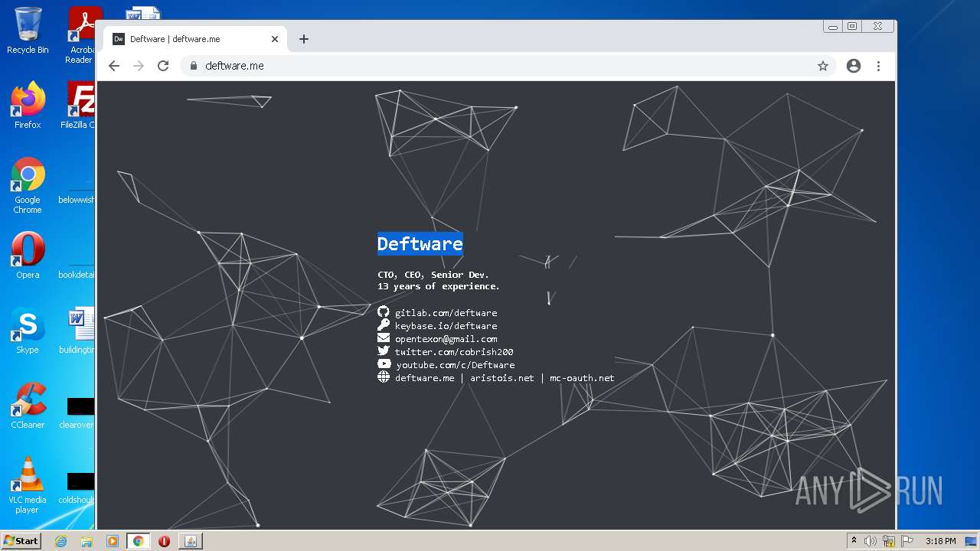The height and width of the screenshot is (551, 980).
Task: Click the opentexon@gmail.com email link
Action: coord(446,338)
